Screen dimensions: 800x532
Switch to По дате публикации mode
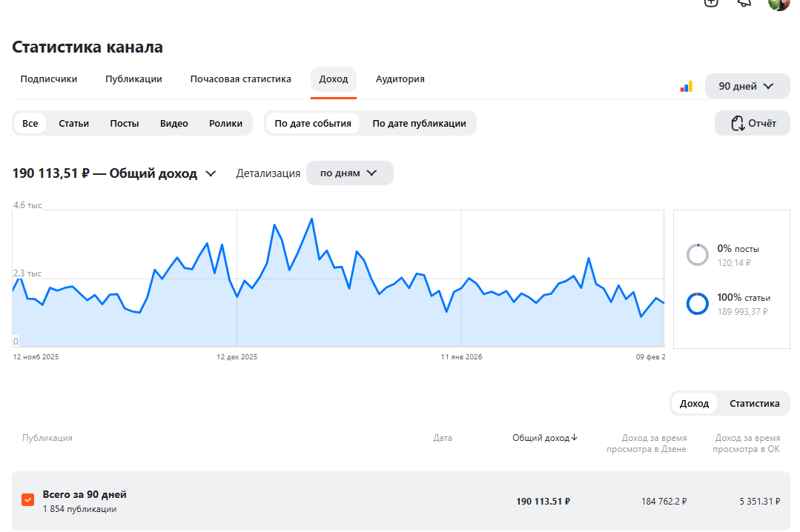420,124
